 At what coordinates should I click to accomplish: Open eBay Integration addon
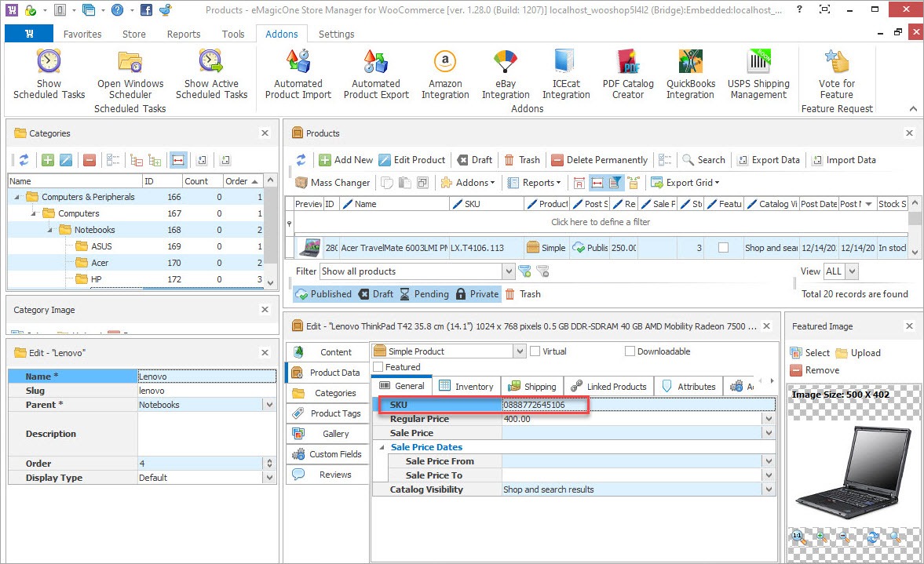click(x=506, y=75)
